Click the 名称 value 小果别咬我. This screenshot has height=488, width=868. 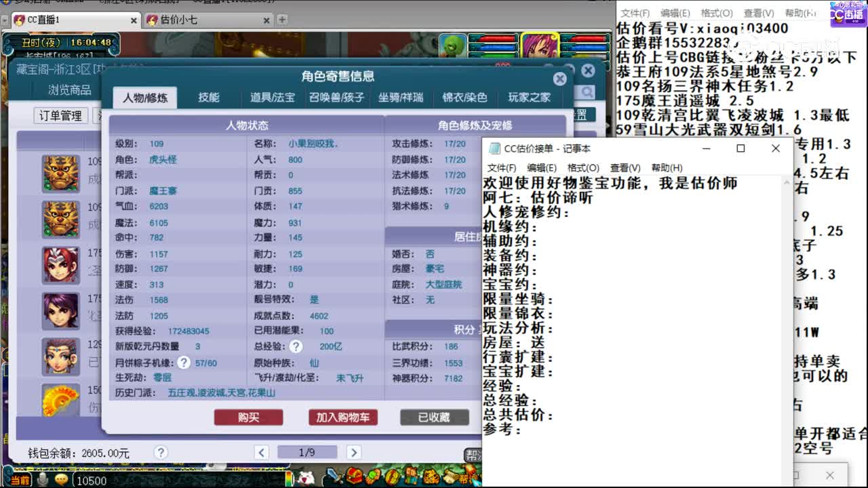[313, 144]
